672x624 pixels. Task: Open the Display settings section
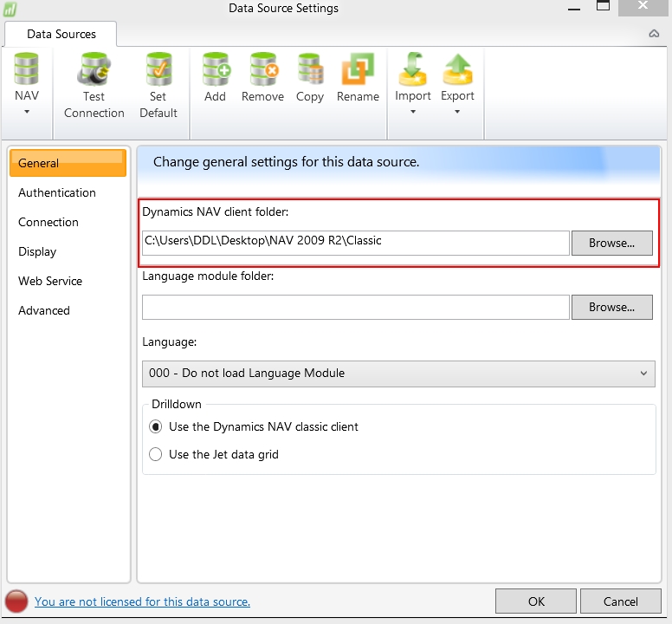tap(37, 251)
